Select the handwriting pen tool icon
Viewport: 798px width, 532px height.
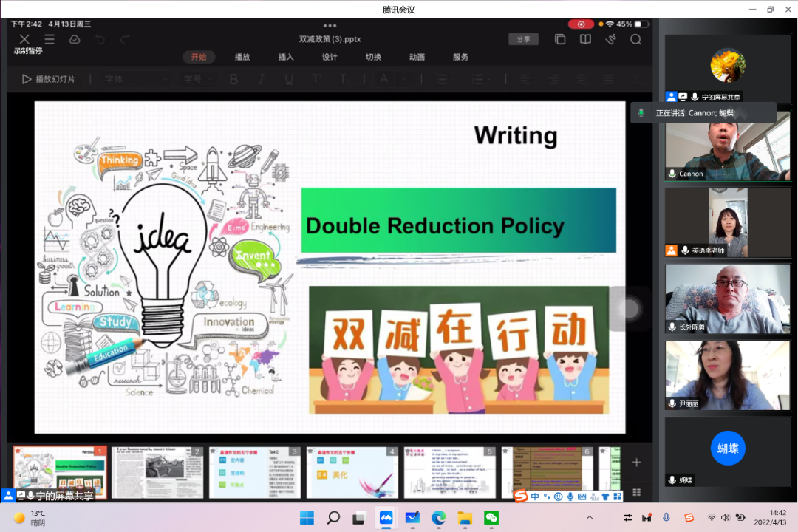[x=611, y=39]
